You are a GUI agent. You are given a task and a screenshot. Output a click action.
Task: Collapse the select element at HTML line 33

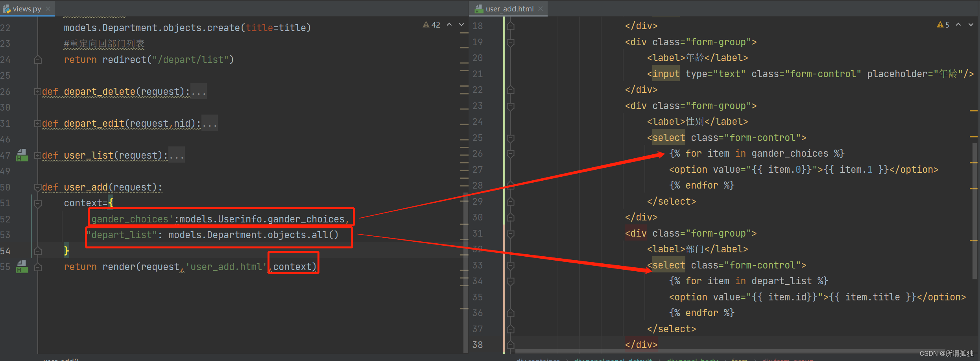pyautogui.click(x=511, y=265)
